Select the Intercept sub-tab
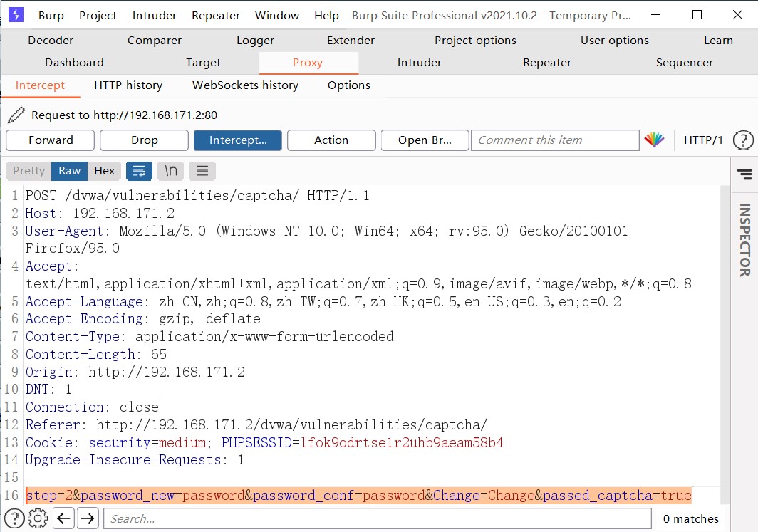This screenshot has height=532, width=758. click(40, 85)
